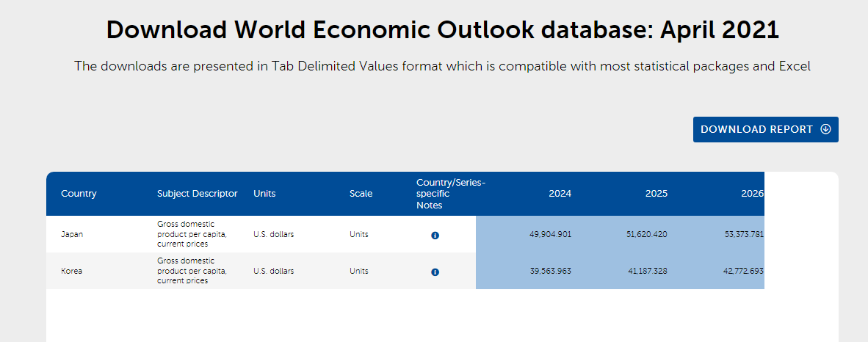Click the Country column header
The height and width of the screenshot is (342, 868).
click(x=79, y=194)
